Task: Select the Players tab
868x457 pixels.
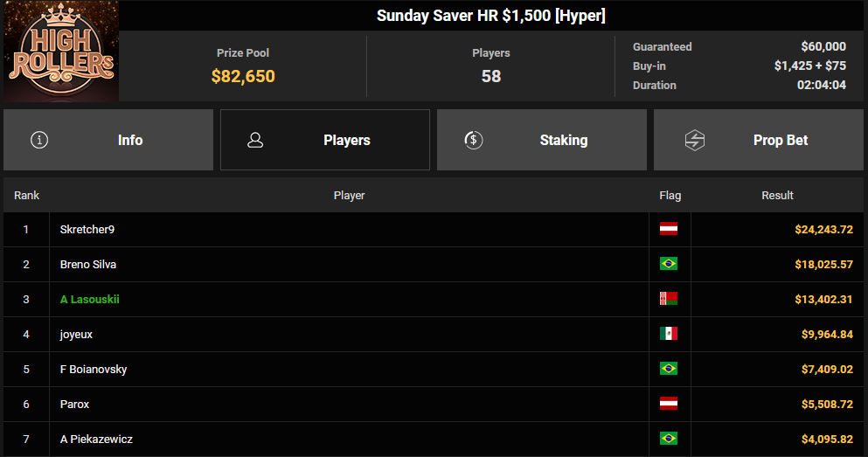Action: point(325,140)
